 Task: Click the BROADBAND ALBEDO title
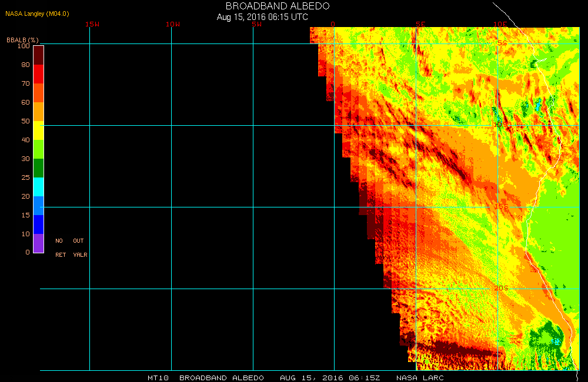pyautogui.click(x=278, y=6)
